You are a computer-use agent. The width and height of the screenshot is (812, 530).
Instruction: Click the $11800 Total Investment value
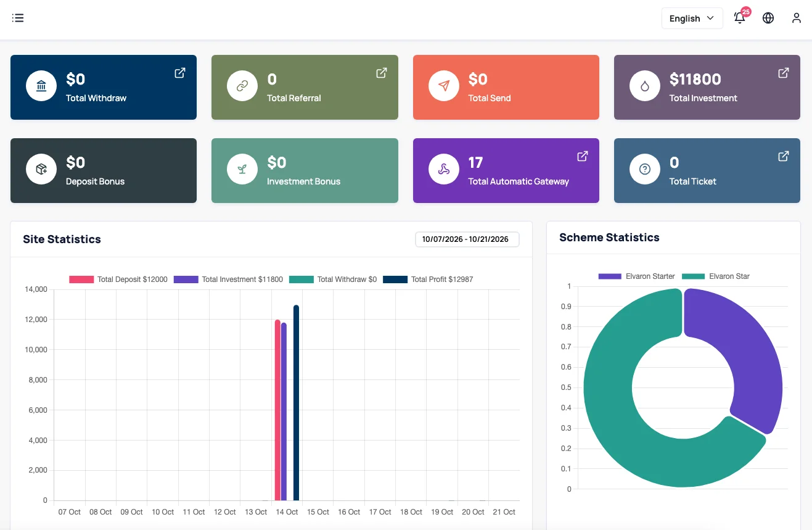point(695,79)
